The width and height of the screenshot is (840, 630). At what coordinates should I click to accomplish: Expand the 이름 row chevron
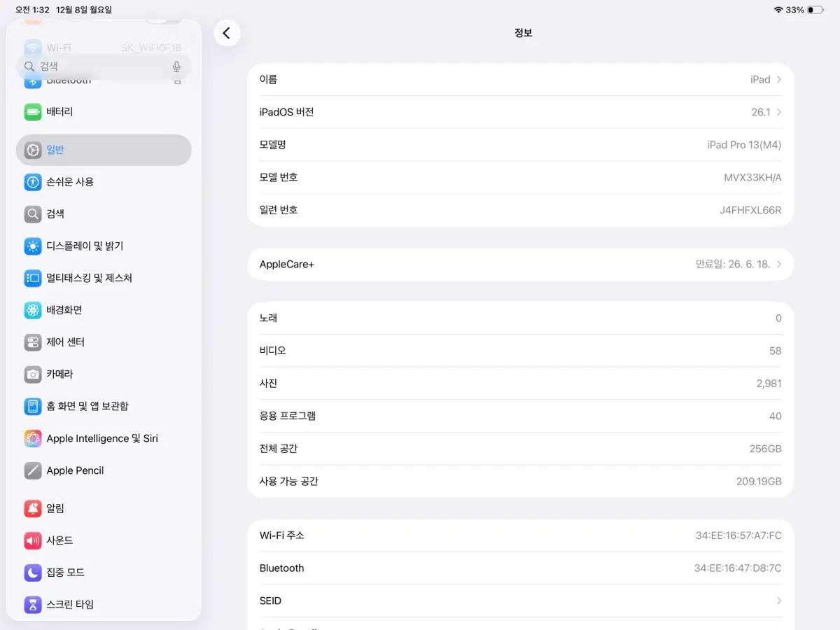[x=779, y=80]
